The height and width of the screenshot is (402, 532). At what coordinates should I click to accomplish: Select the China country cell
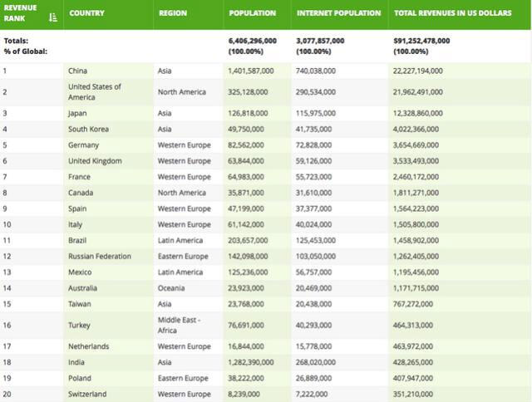(77, 71)
